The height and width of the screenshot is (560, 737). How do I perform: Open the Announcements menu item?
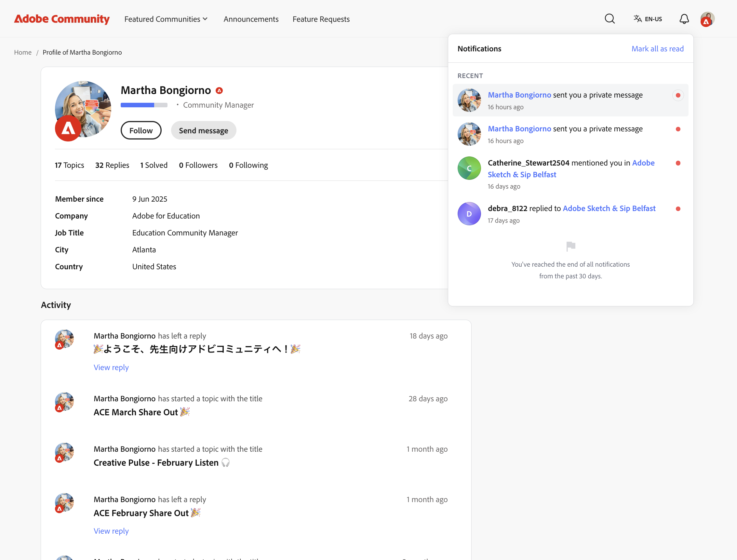251,19
